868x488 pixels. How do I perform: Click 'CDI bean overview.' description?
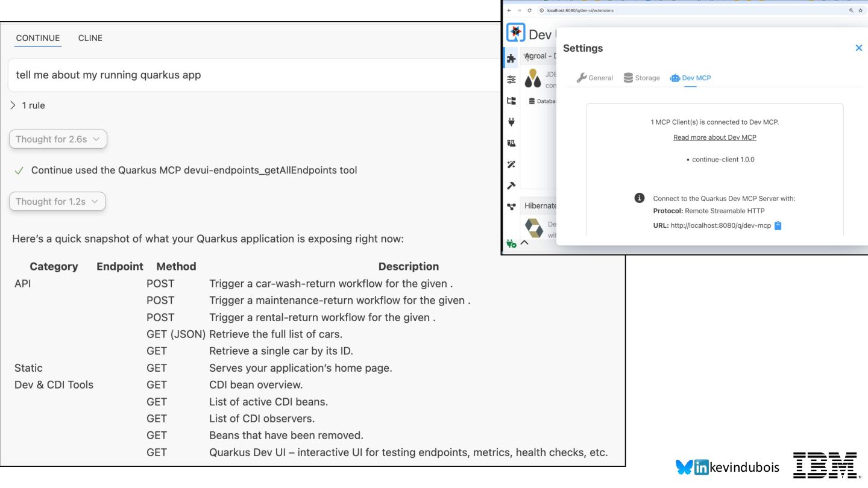tap(256, 384)
